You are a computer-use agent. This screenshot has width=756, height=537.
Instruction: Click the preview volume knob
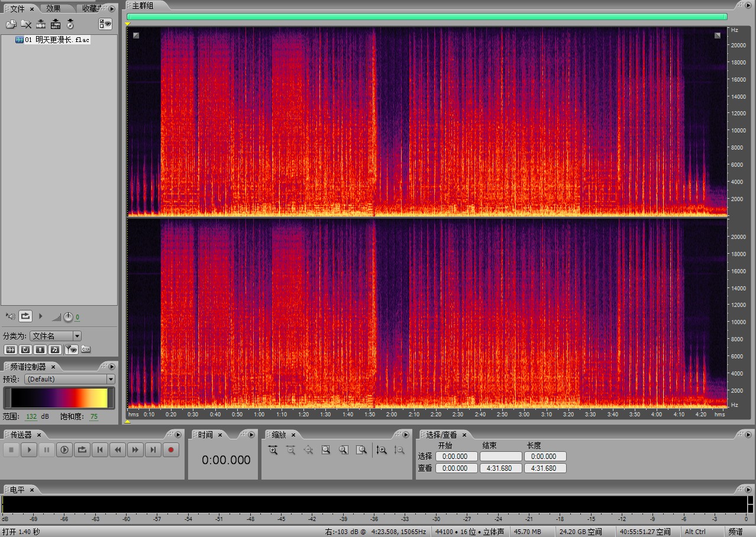(69, 318)
